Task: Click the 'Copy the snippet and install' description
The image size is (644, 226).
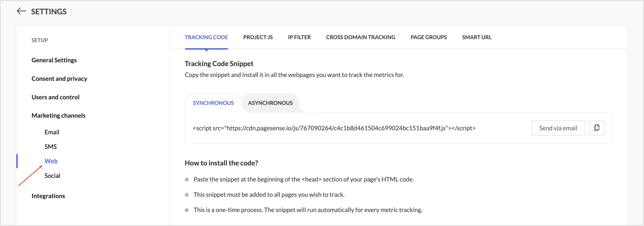Action: click(294, 75)
